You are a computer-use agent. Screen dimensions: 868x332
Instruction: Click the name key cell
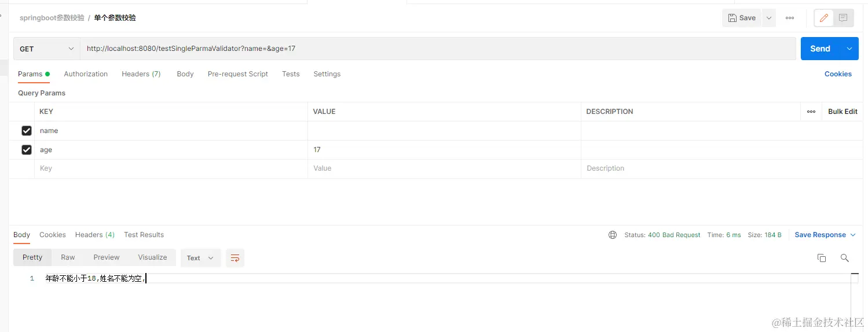tap(171, 131)
